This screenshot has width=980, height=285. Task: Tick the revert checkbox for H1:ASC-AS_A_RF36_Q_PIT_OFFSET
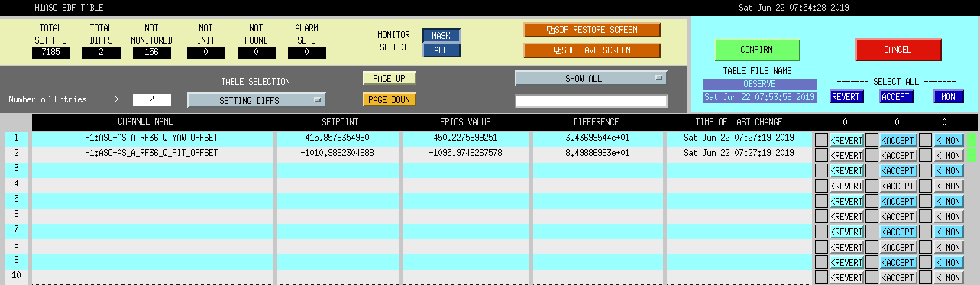tap(821, 155)
